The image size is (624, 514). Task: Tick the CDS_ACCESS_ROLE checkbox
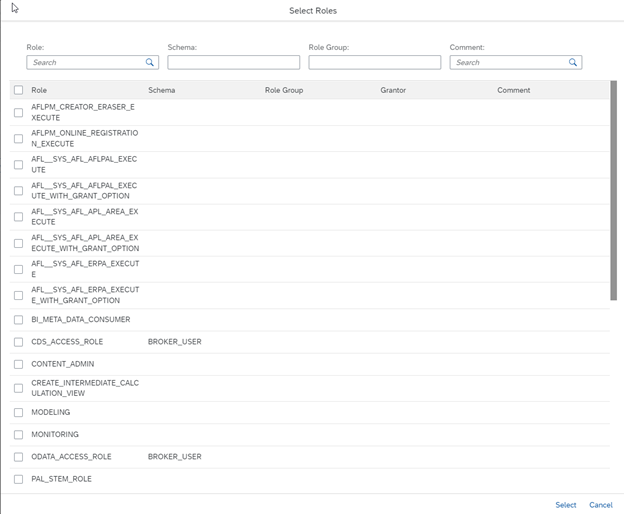coord(18,342)
